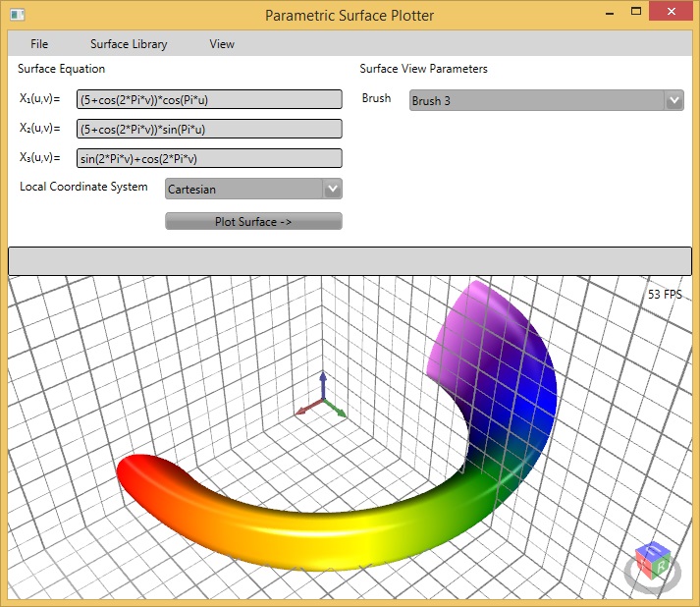
Task: Click the X₂(u,v) equation input field
Action: (x=209, y=129)
